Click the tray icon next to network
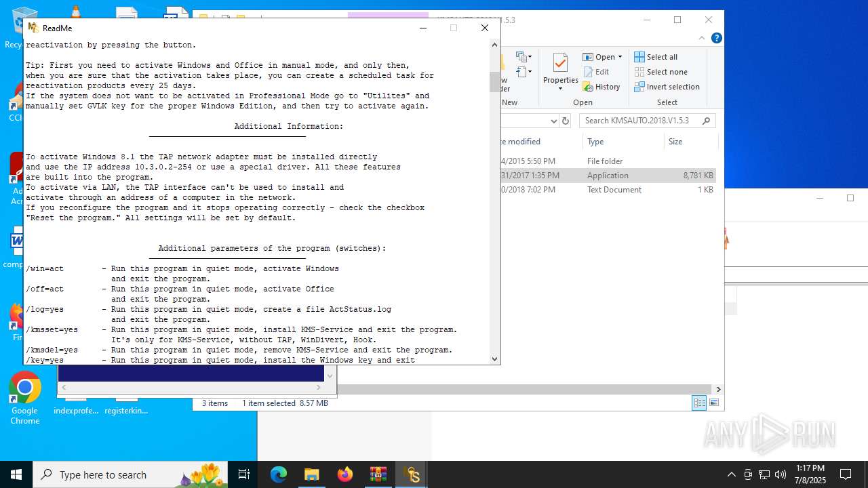This screenshot has height=488, width=868. [x=748, y=474]
